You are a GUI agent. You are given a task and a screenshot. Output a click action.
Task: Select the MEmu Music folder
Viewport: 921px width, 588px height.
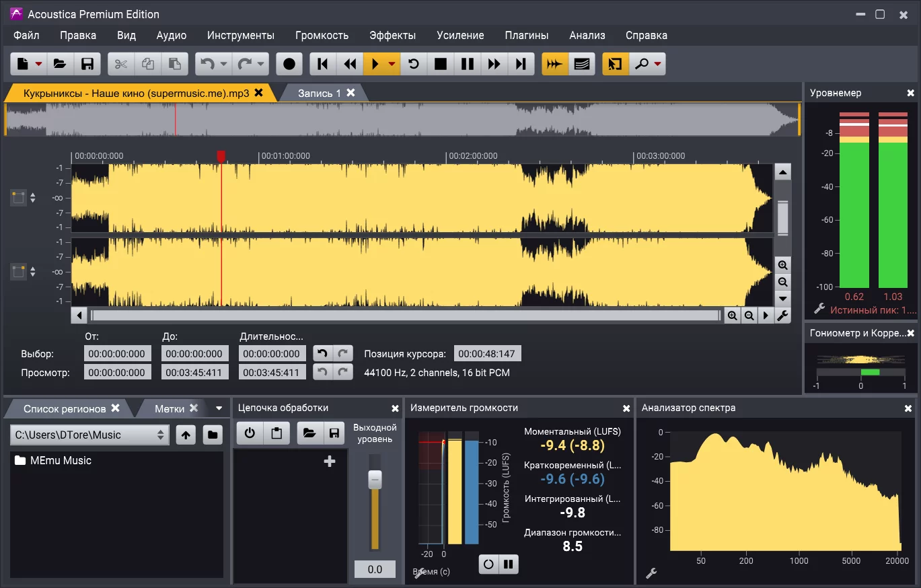[x=53, y=461]
